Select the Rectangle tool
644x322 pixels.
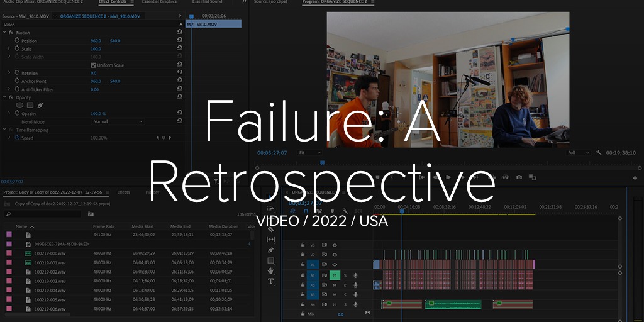(x=271, y=260)
